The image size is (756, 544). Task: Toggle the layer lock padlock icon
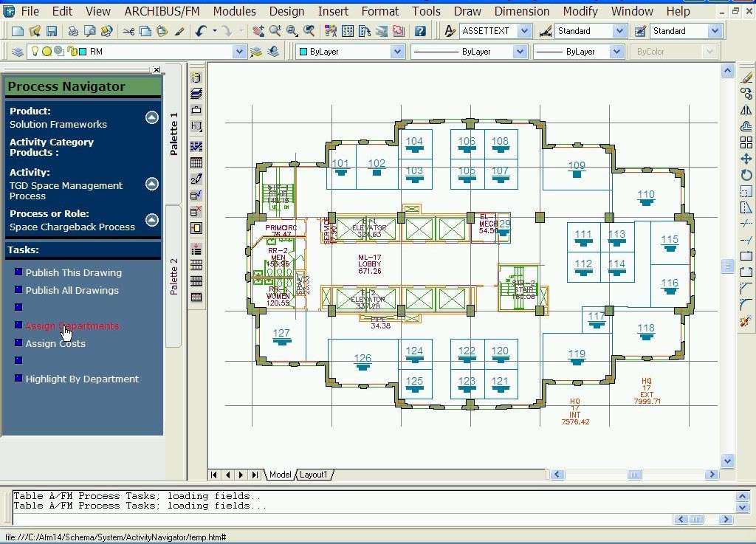tap(72, 51)
